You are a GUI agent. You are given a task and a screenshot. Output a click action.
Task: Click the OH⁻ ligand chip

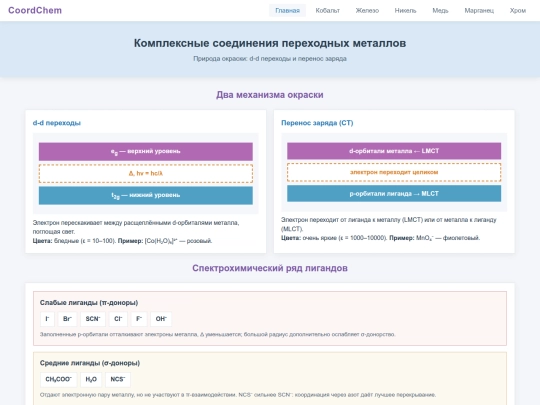[161, 319]
